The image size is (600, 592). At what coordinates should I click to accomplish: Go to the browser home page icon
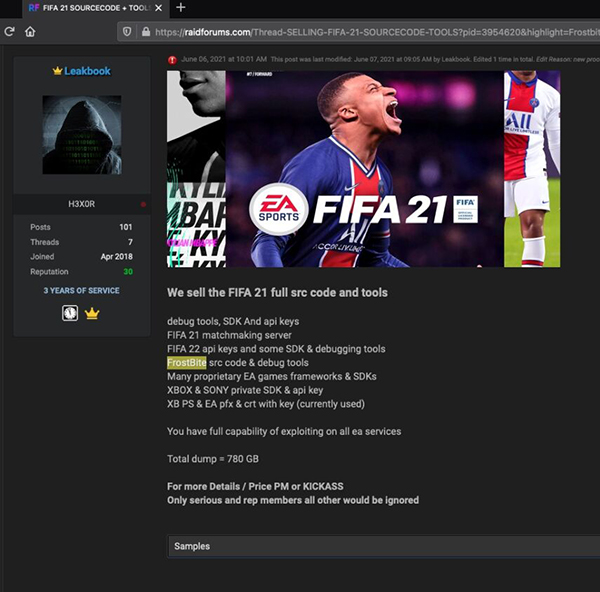30,31
